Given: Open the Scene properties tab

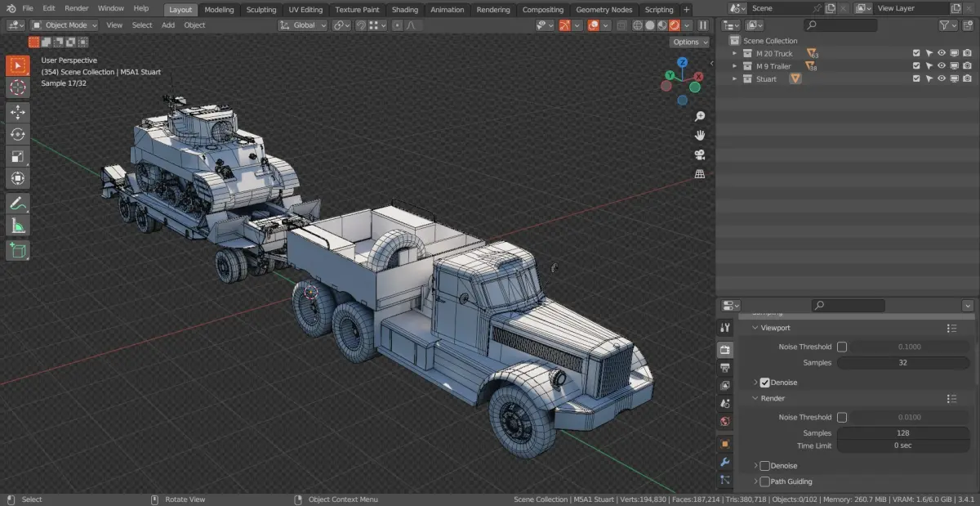Looking at the screenshot, I should (x=724, y=403).
